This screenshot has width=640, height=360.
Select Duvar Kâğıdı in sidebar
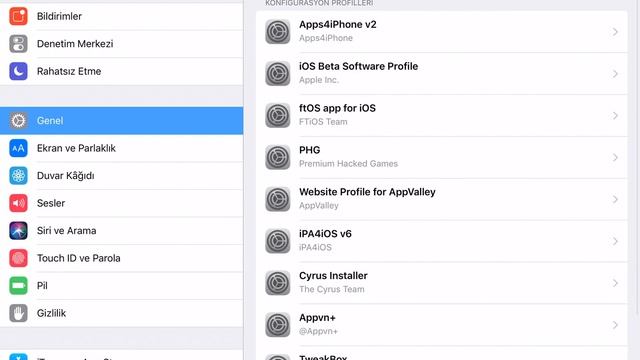122,176
